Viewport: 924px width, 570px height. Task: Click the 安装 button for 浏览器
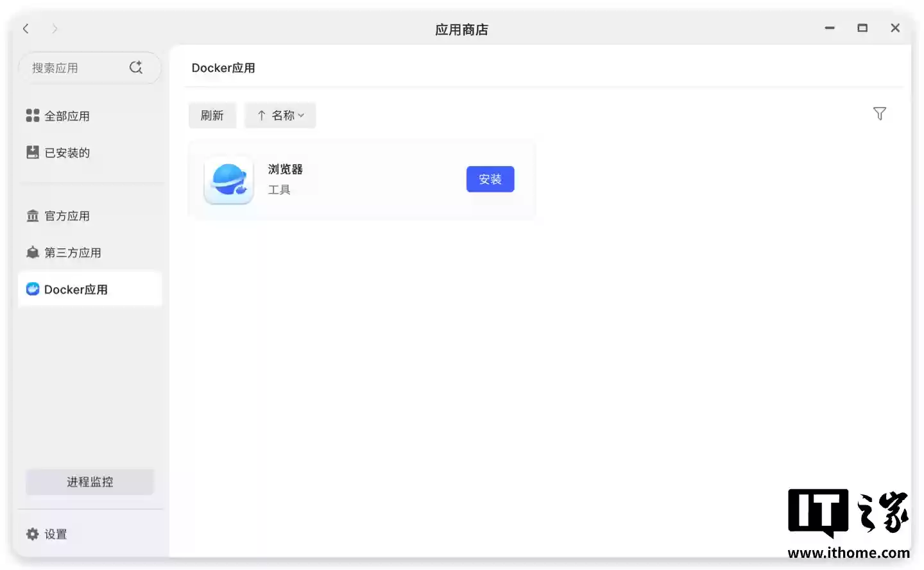[490, 179]
